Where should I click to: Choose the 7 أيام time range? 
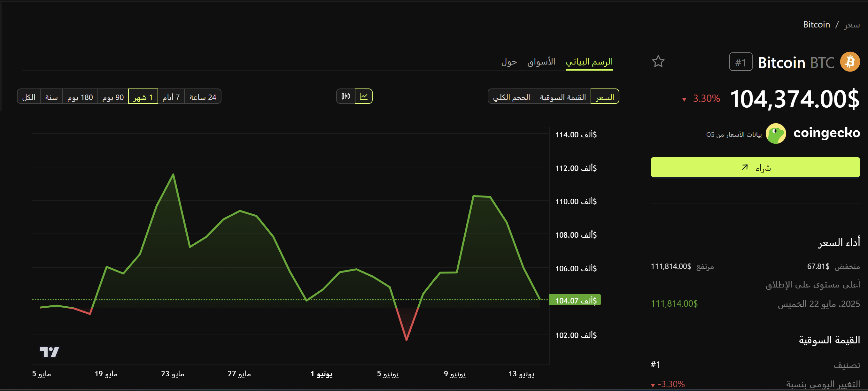(x=171, y=97)
